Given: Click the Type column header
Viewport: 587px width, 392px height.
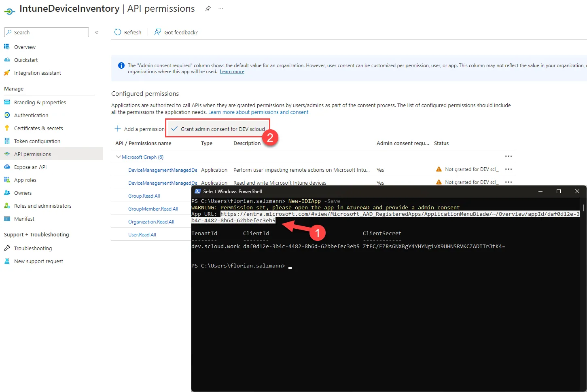Looking at the screenshot, I should click(x=207, y=143).
